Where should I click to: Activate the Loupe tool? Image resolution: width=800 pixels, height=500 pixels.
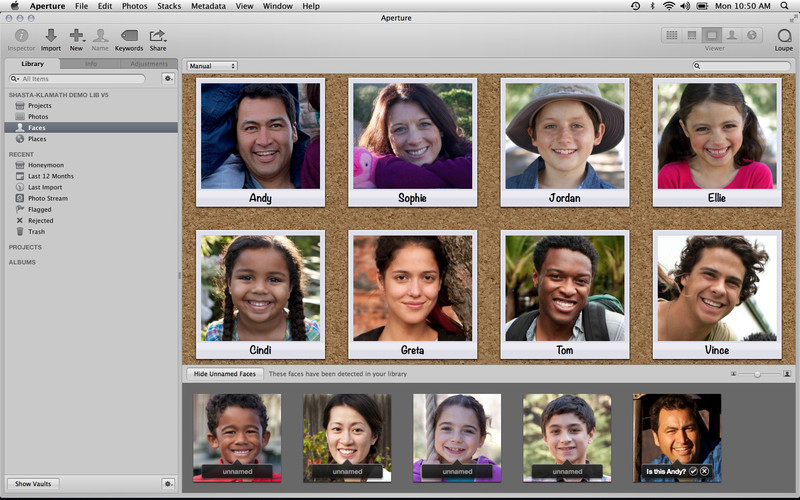point(784,38)
